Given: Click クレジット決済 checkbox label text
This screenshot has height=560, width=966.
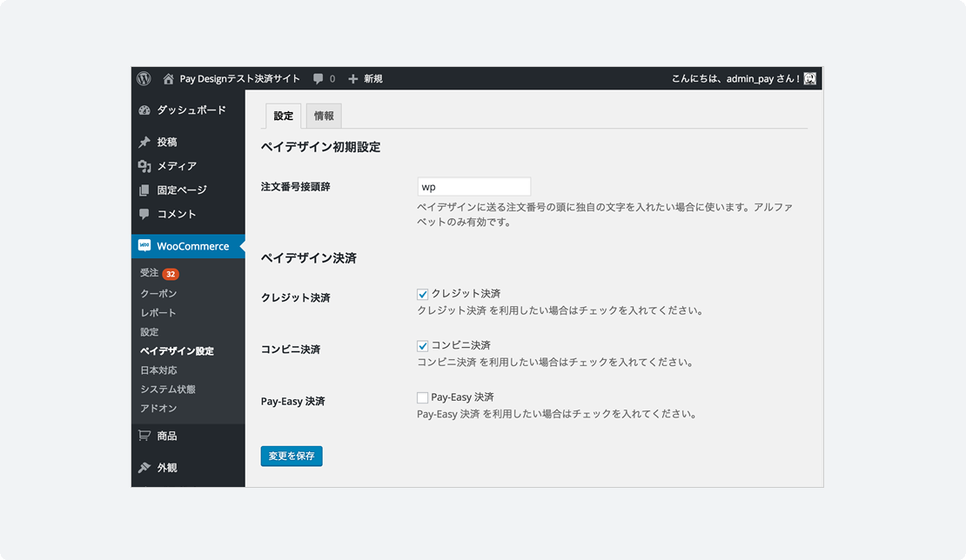Looking at the screenshot, I should [466, 294].
